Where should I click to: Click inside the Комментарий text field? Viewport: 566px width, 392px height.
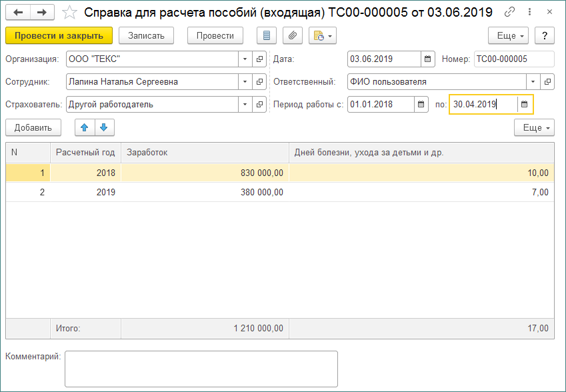tap(200, 367)
